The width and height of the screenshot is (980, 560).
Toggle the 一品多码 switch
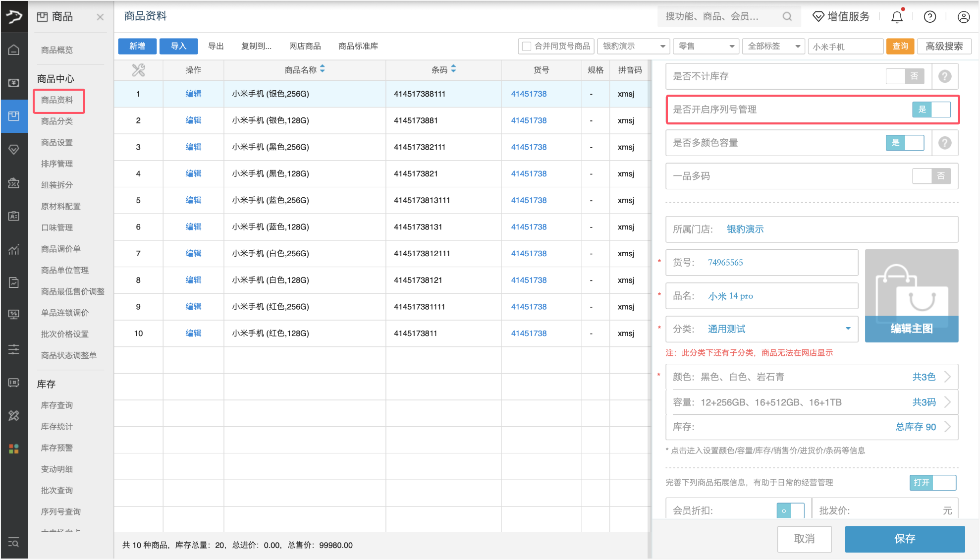pyautogui.click(x=931, y=176)
